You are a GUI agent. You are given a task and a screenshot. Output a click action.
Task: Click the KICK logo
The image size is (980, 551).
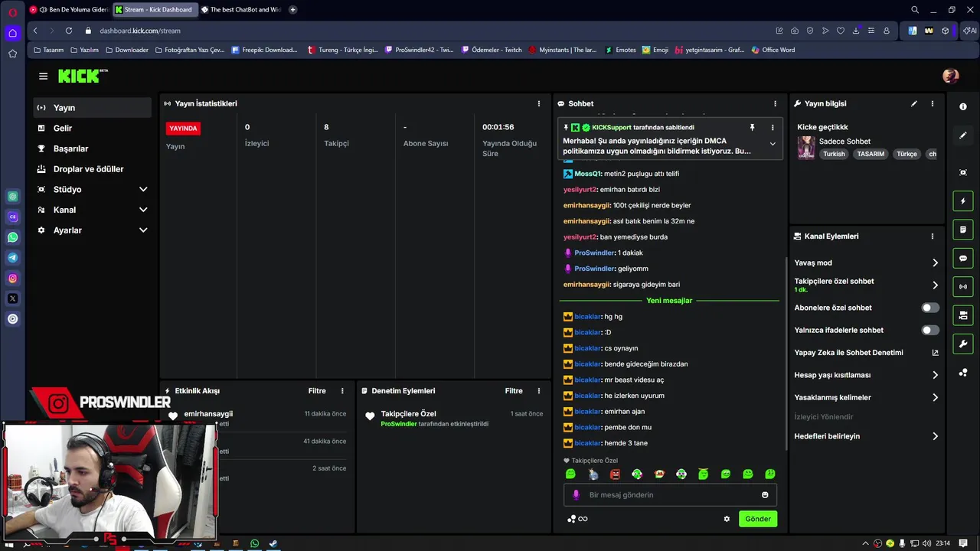(83, 76)
